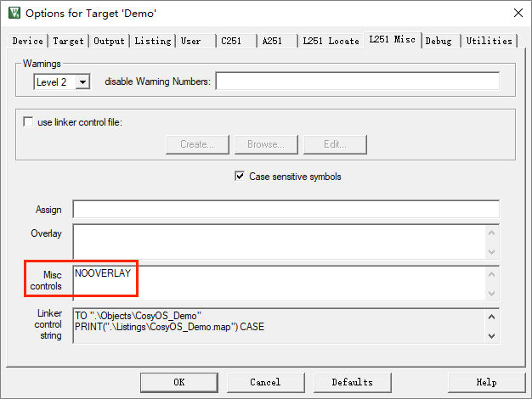Click the disable Warning Numbers field
532x399 pixels.
tap(357, 81)
